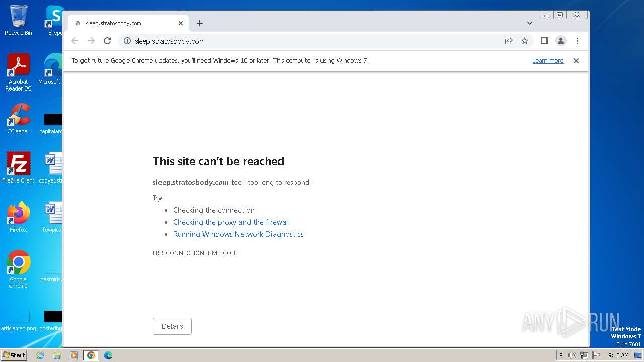Open the volume speaker tray icon
This screenshot has height=362, width=644.
click(572, 355)
